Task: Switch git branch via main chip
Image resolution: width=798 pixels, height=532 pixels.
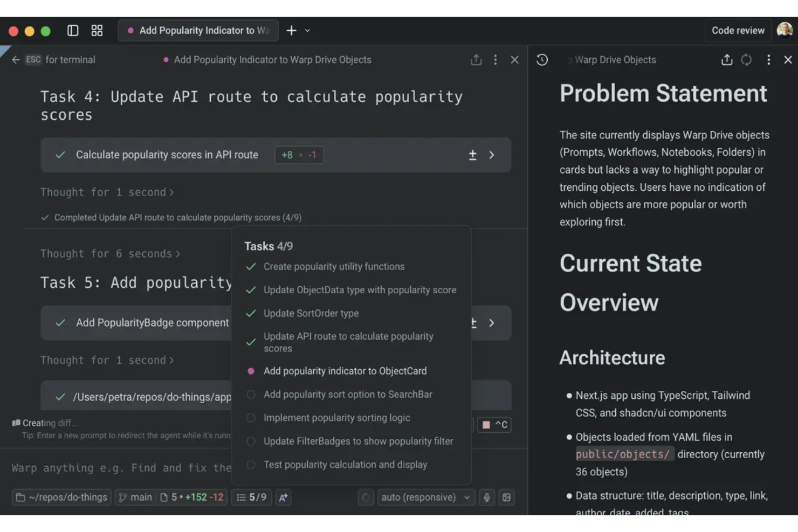Action: pyautogui.click(x=136, y=498)
